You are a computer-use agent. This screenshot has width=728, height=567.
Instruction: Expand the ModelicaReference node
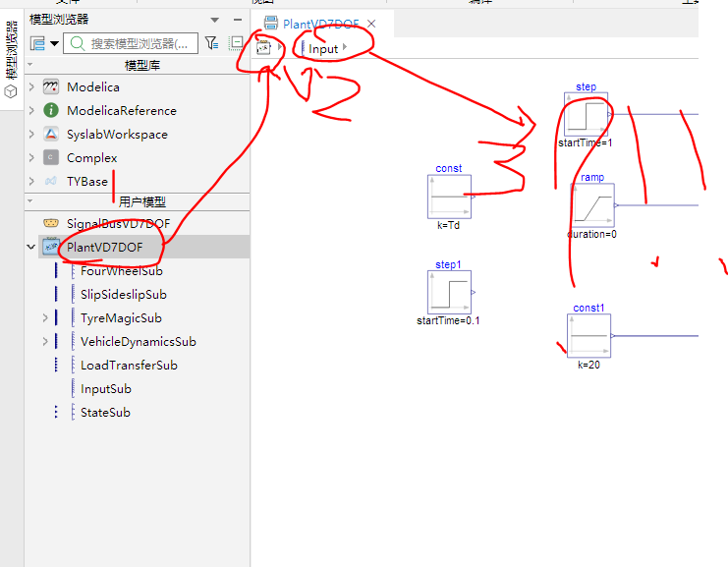coord(31,110)
